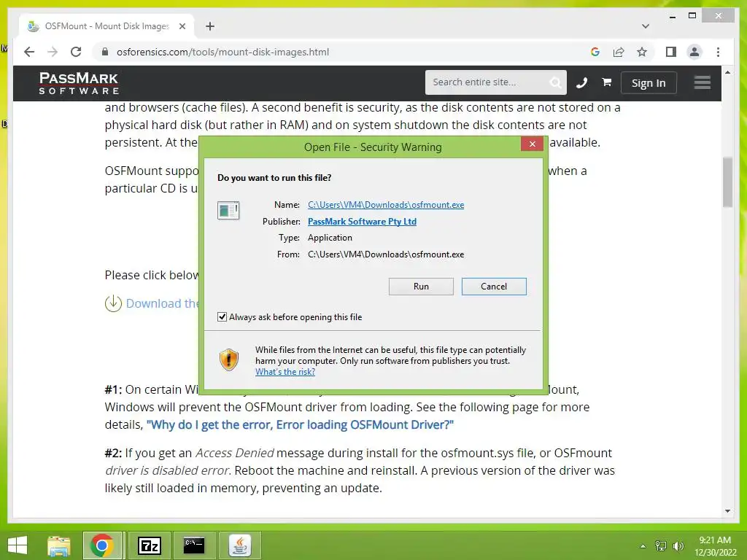
Task: Open the Windows Start button
Action: click(x=18, y=545)
